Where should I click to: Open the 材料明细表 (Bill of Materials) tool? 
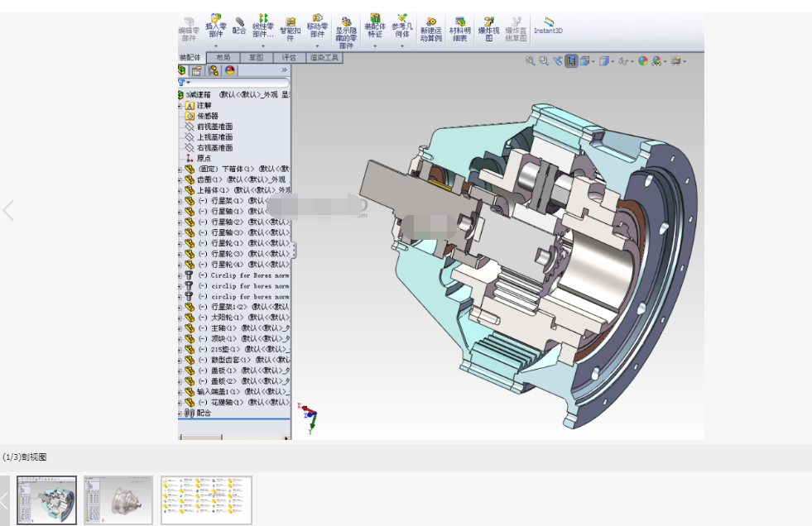(460, 30)
